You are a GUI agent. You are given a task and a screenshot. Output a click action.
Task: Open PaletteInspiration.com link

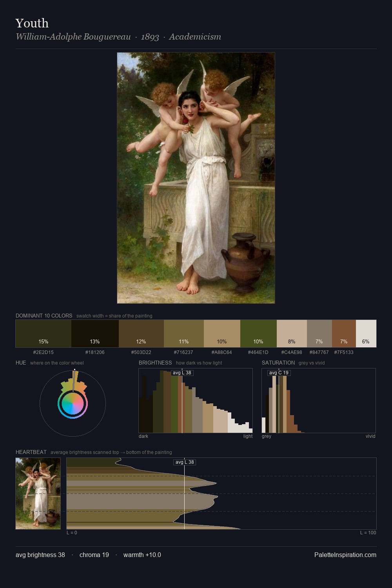click(x=345, y=555)
